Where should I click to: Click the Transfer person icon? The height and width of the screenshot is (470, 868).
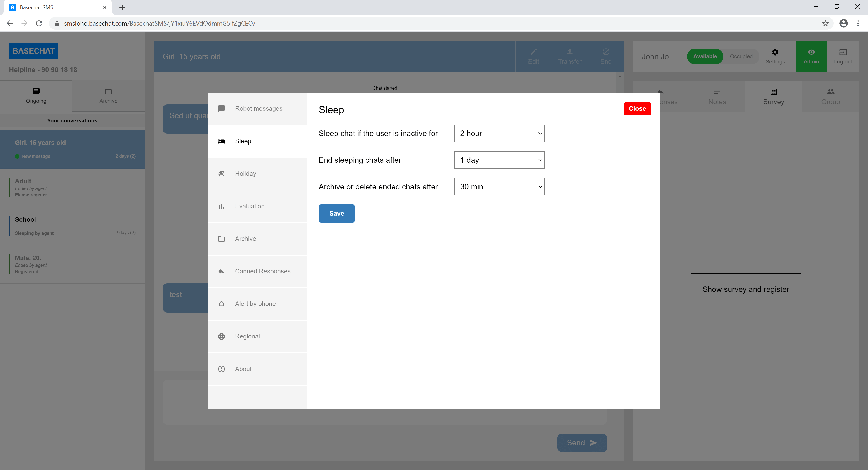[x=569, y=52]
